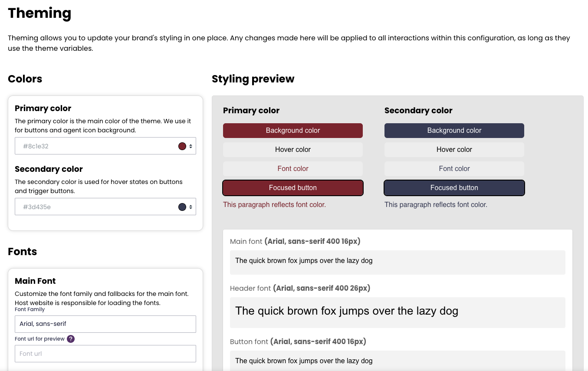Click the help icon beside Font url for preview
Screen dimensions: 588x371
coord(71,339)
